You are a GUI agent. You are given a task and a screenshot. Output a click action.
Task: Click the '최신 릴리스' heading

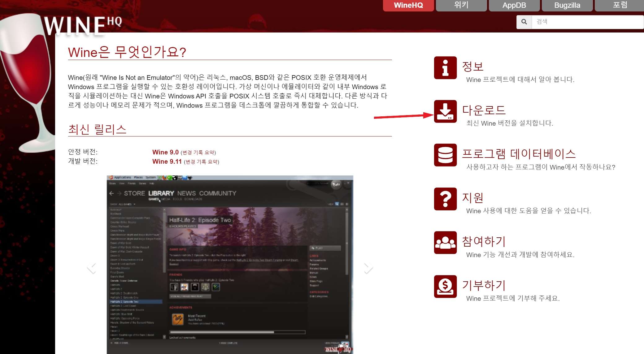[x=97, y=129]
